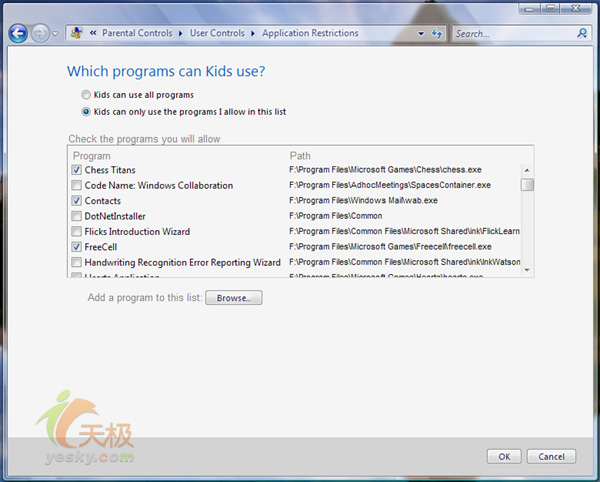Uncheck the Contacts checkbox
Screen dimensions: 600x482
click(77, 200)
